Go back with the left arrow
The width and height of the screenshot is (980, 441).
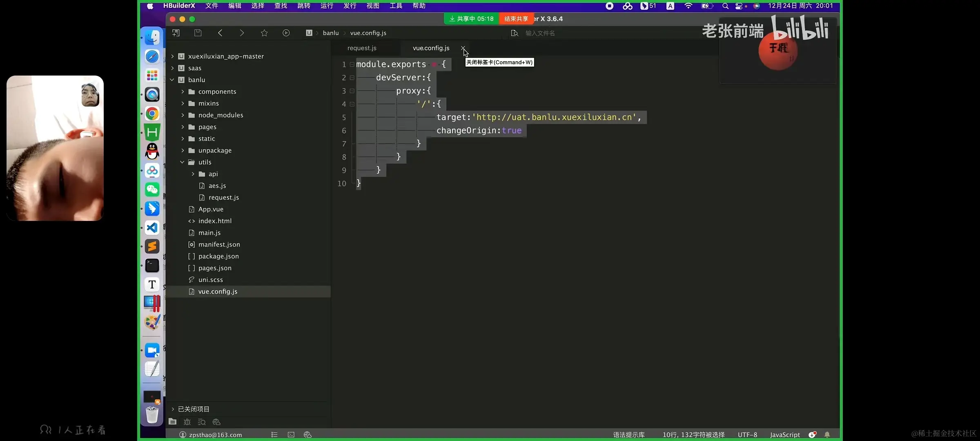point(220,33)
